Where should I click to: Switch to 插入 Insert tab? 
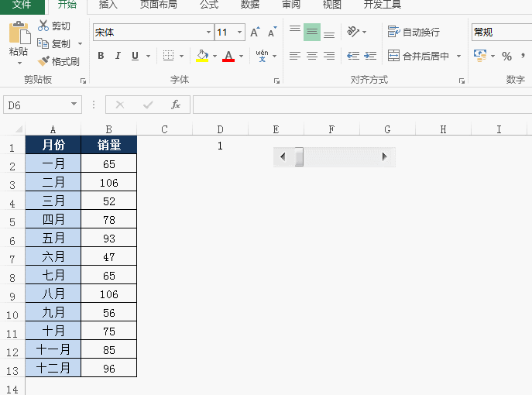click(108, 5)
